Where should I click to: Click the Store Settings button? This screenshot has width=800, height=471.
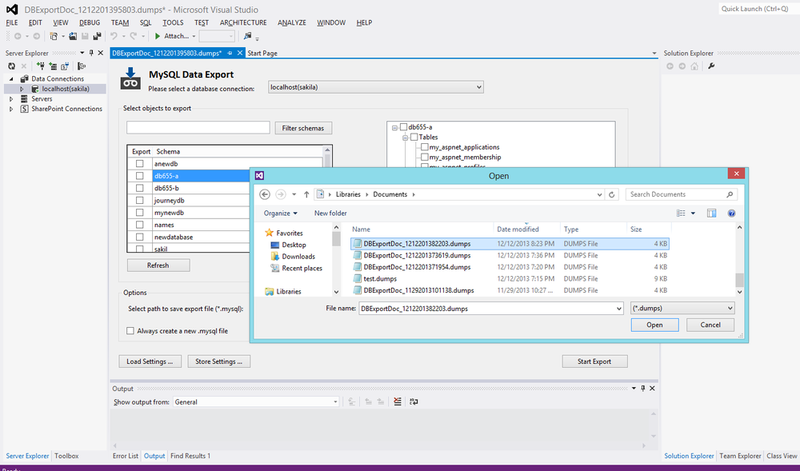pyautogui.click(x=219, y=361)
